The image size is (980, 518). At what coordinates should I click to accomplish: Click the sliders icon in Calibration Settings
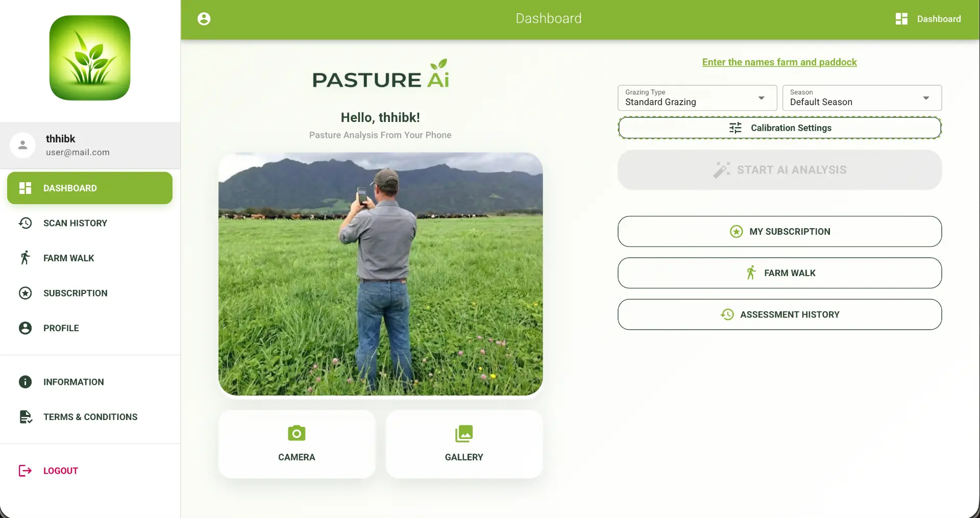tap(736, 128)
